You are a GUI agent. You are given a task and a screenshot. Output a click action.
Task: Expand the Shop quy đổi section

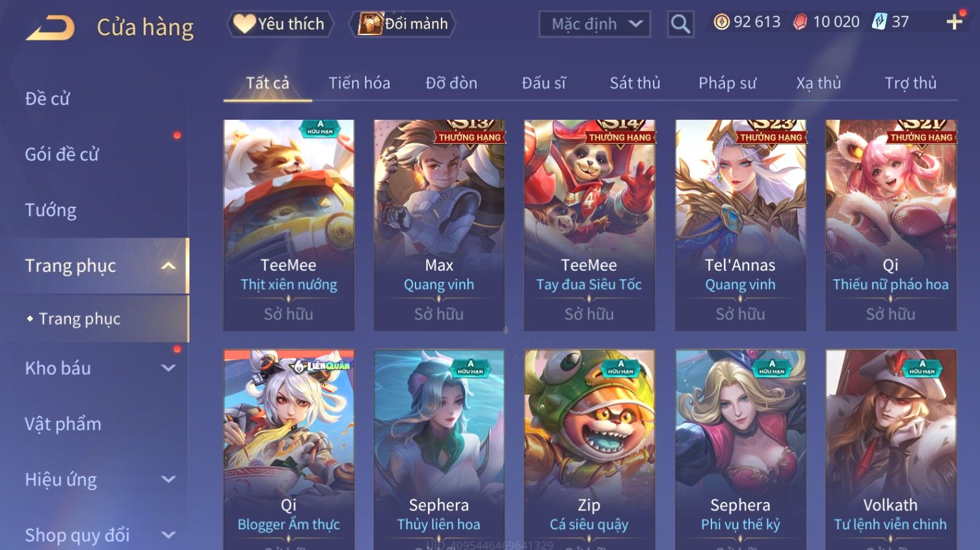click(168, 535)
